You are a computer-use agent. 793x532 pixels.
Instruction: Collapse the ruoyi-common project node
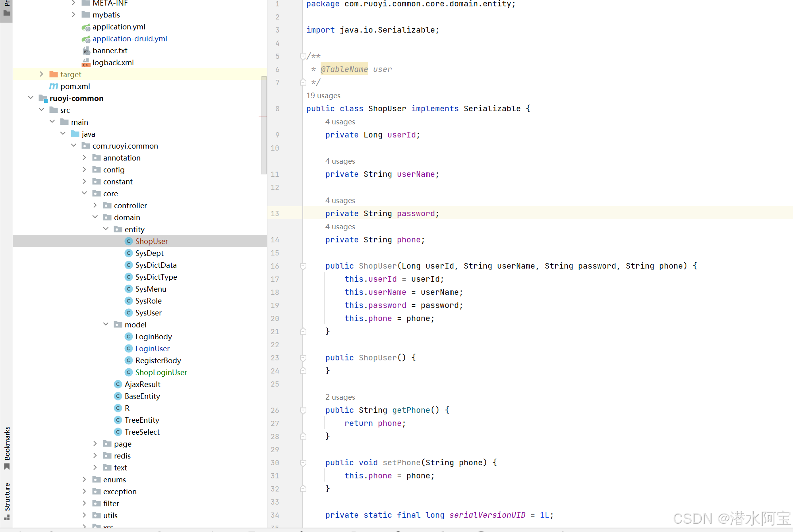(x=31, y=98)
